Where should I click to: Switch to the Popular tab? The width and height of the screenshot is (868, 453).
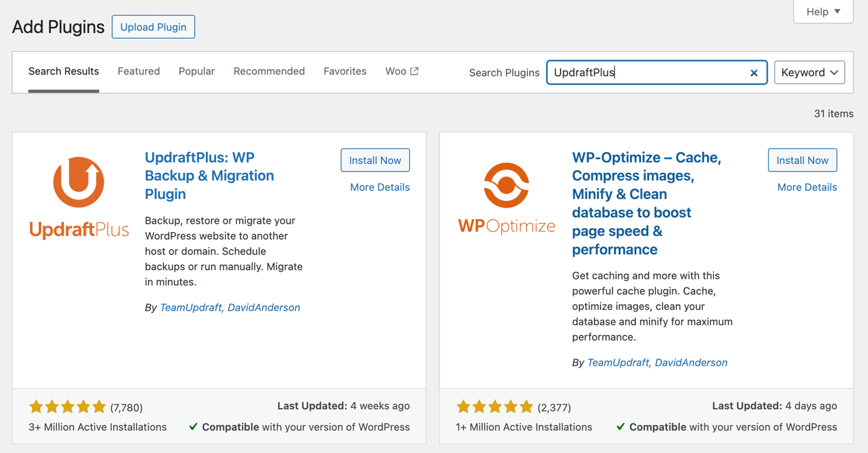196,71
